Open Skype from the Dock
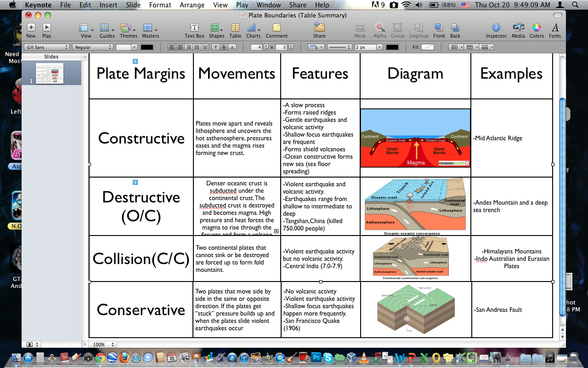This screenshot has height=368, width=588. pyautogui.click(x=328, y=357)
